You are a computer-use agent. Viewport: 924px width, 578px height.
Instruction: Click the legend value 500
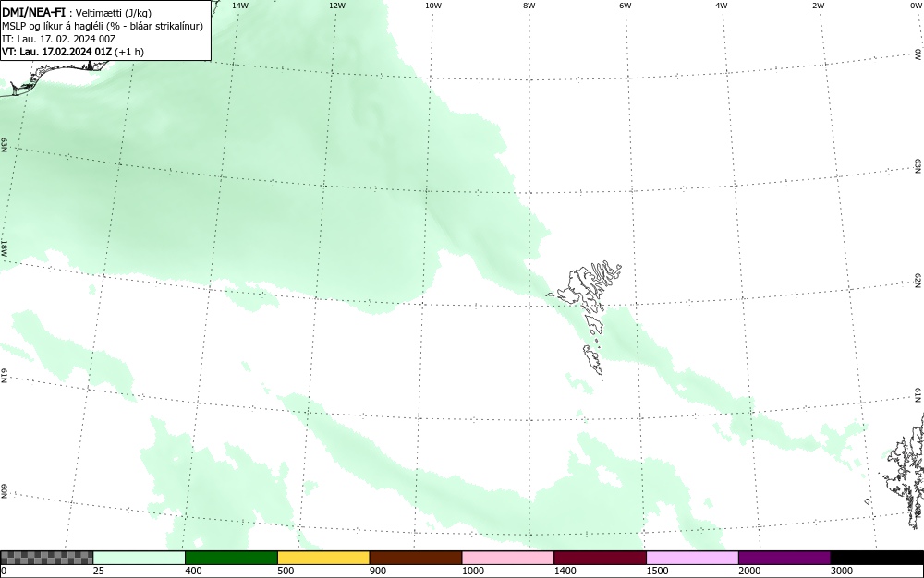click(x=286, y=571)
